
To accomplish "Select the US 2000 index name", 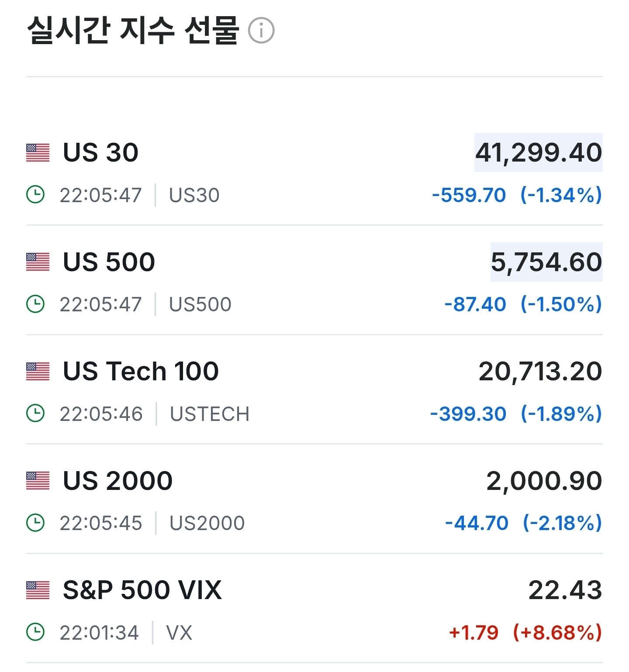I will point(118,481).
